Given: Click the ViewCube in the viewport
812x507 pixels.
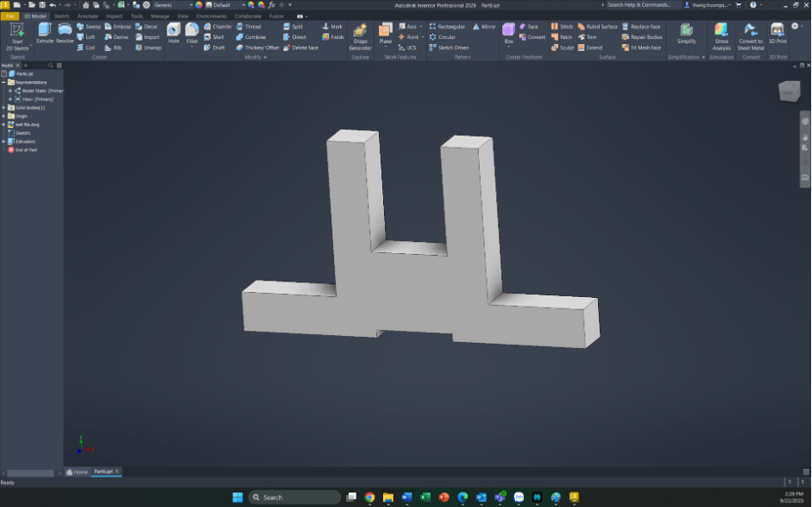Looking at the screenshot, I should (790, 92).
